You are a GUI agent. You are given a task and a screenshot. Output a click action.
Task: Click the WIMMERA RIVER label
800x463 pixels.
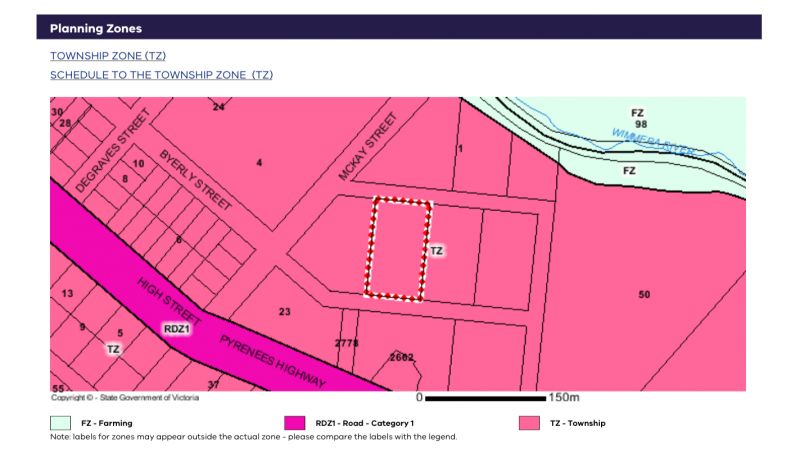click(653, 142)
